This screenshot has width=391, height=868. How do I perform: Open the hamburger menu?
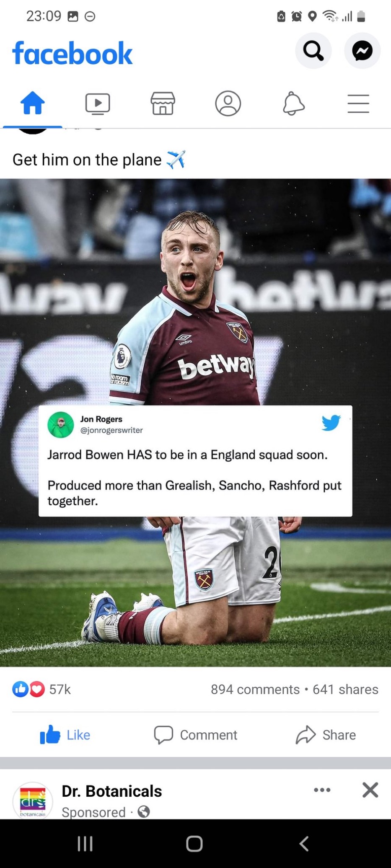coord(358,103)
